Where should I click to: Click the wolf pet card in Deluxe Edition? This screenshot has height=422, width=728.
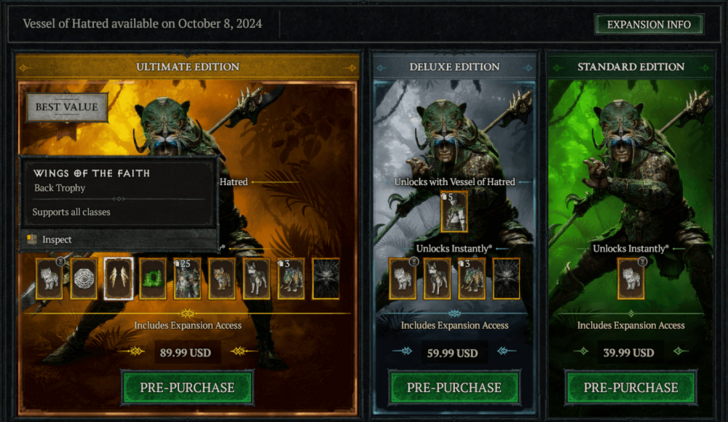437,279
